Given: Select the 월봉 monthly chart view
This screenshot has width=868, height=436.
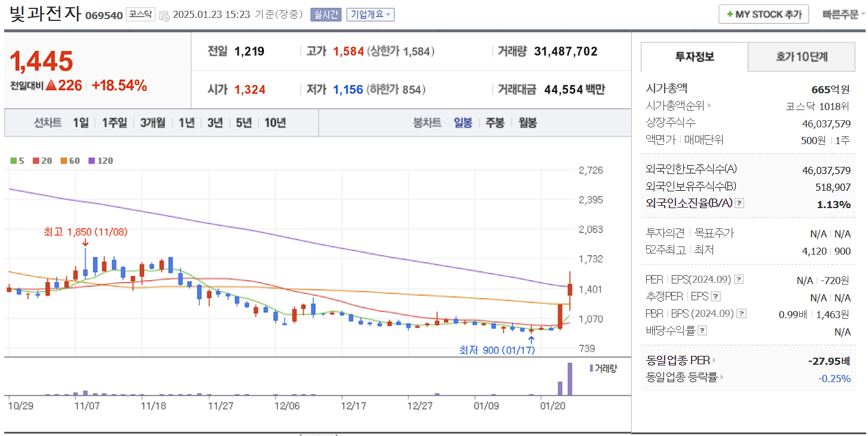Looking at the screenshot, I should click(528, 122).
